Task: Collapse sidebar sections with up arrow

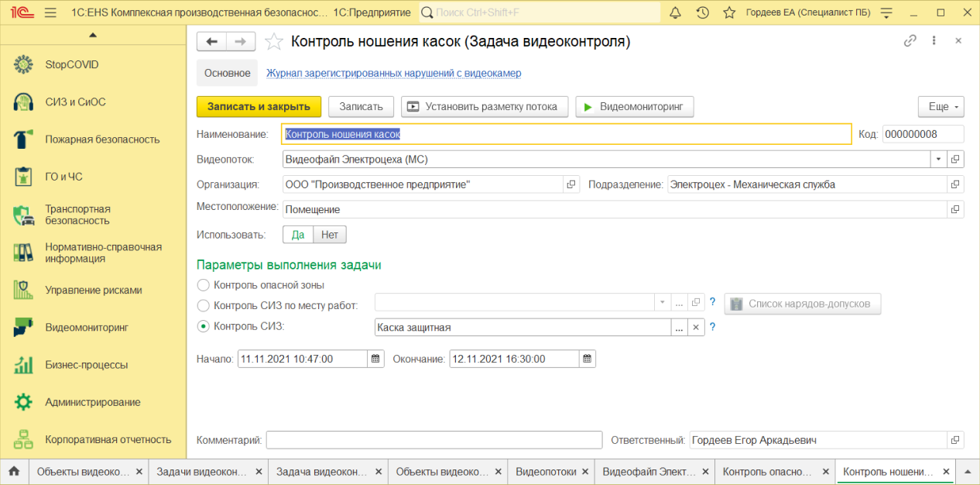Action: (93, 35)
